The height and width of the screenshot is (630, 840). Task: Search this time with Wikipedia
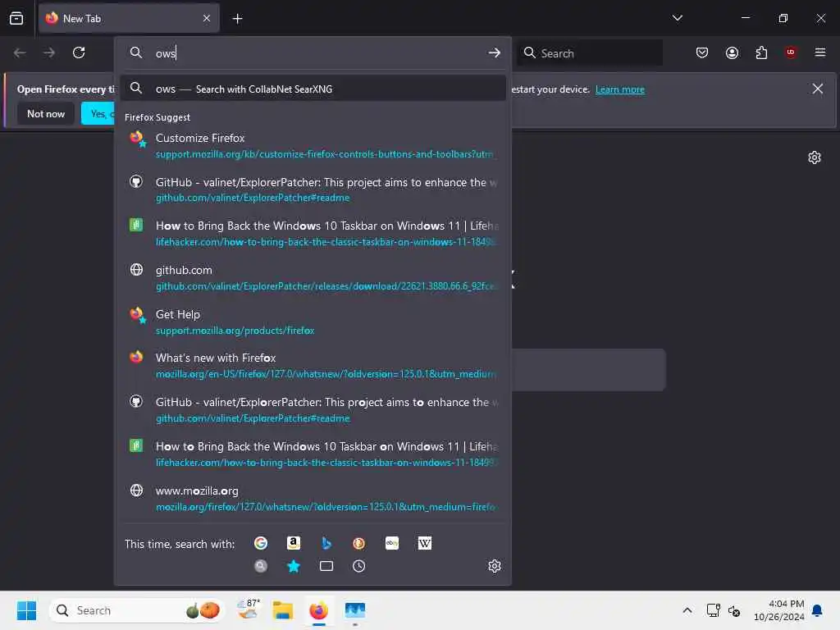point(425,543)
